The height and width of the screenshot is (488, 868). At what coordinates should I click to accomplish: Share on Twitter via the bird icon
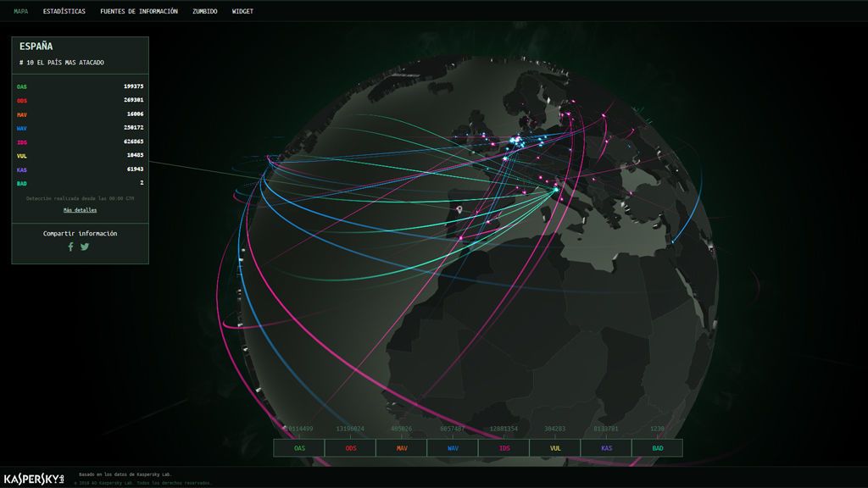85,247
